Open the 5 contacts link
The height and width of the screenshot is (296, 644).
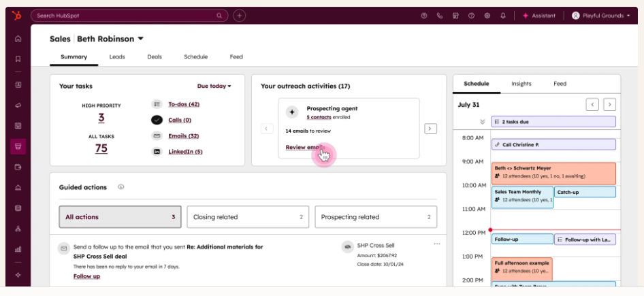point(319,117)
